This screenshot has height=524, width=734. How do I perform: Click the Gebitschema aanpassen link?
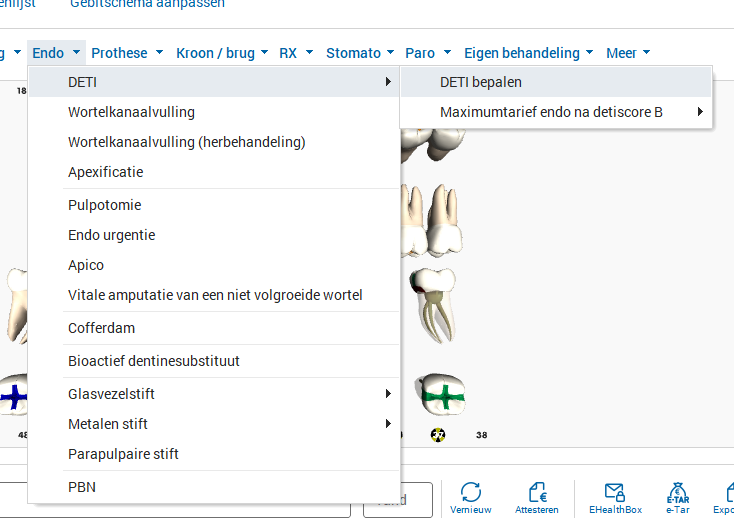pos(147,4)
